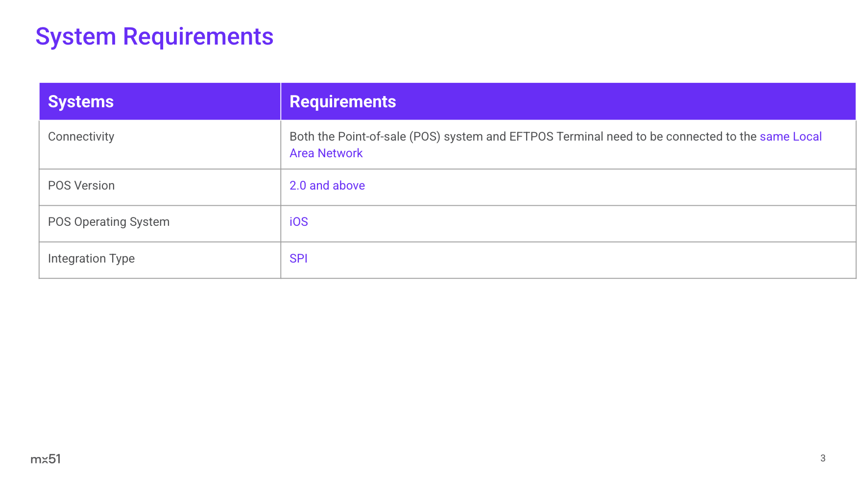Click the purple "same Local" text

pos(790,137)
